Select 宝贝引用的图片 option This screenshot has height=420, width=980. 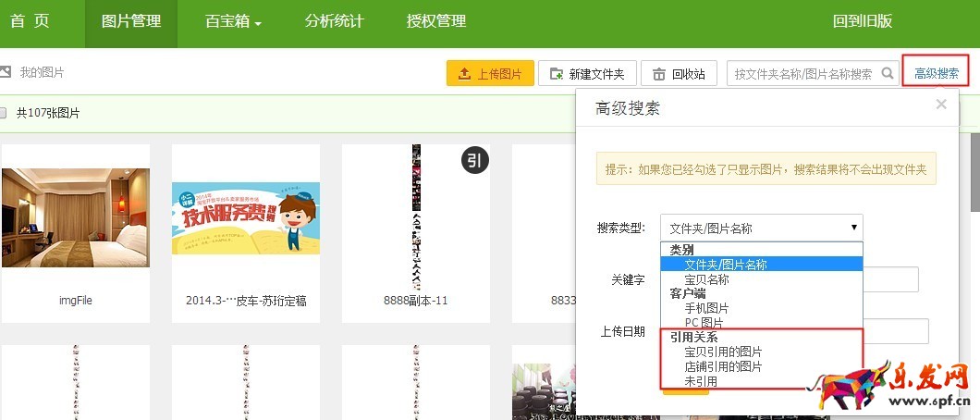[x=761, y=352]
